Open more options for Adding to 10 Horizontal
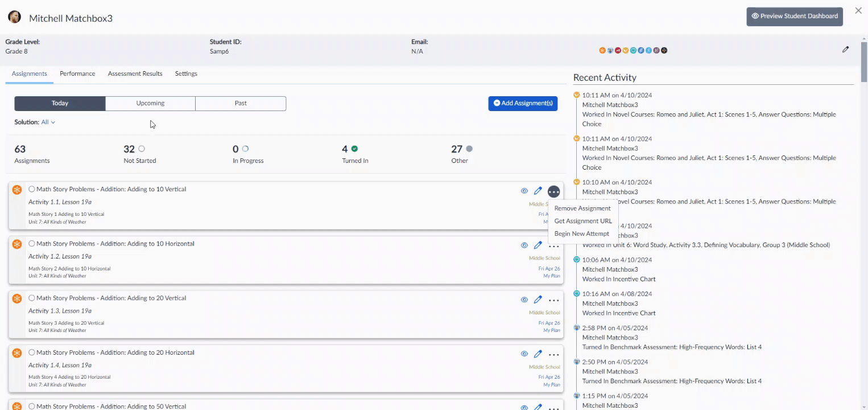This screenshot has width=868, height=410. 554,246
